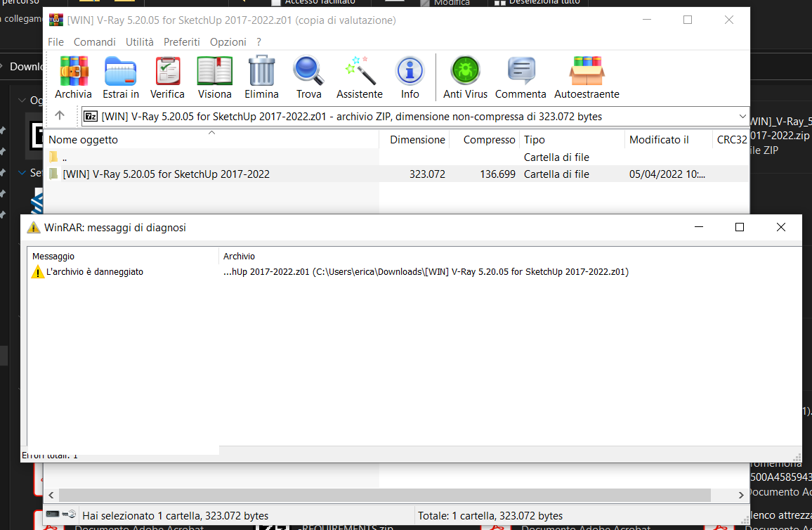Open the Opzioni menu

pyautogui.click(x=228, y=42)
